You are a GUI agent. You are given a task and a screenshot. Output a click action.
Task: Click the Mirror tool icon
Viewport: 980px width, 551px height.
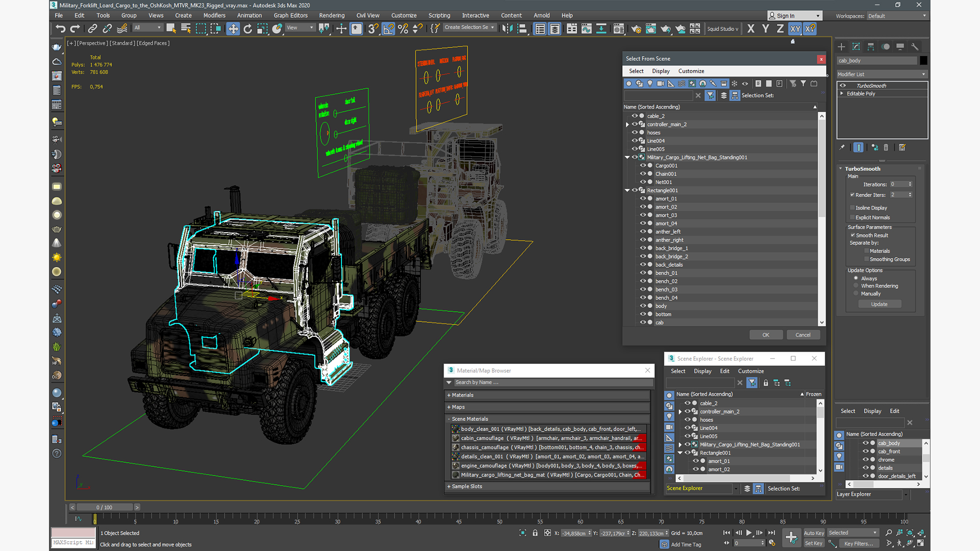coord(507,29)
